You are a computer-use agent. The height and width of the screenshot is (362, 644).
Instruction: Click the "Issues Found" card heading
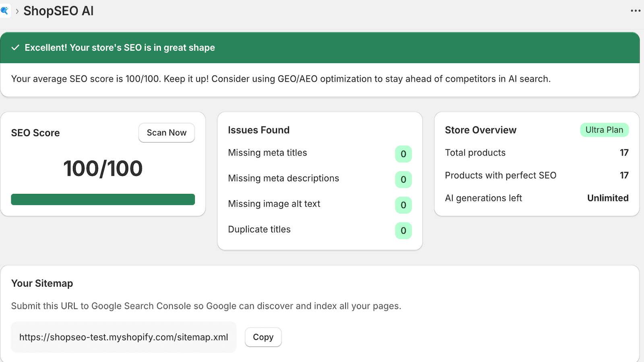(259, 130)
